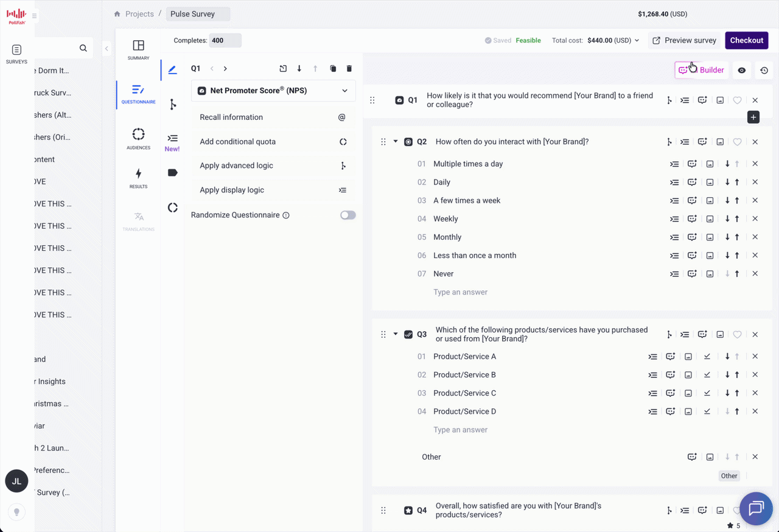The width and height of the screenshot is (779, 532).
Task: Open the display logic sub-tab marked New!
Action: 172,142
